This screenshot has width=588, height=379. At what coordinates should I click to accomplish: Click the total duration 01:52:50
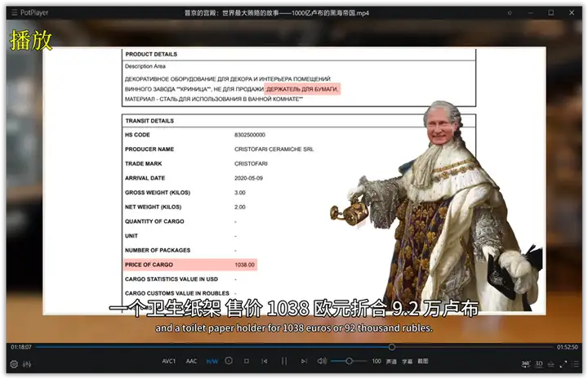click(x=567, y=347)
